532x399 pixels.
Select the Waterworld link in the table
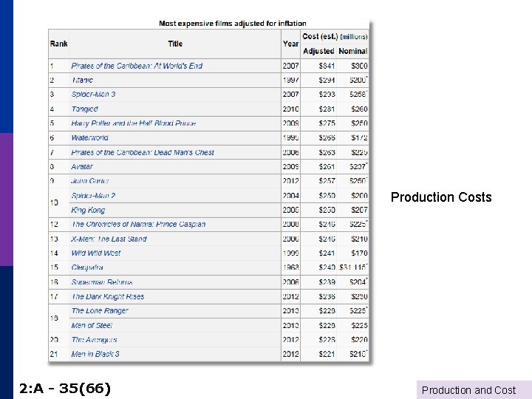pyautogui.click(x=89, y=138)
